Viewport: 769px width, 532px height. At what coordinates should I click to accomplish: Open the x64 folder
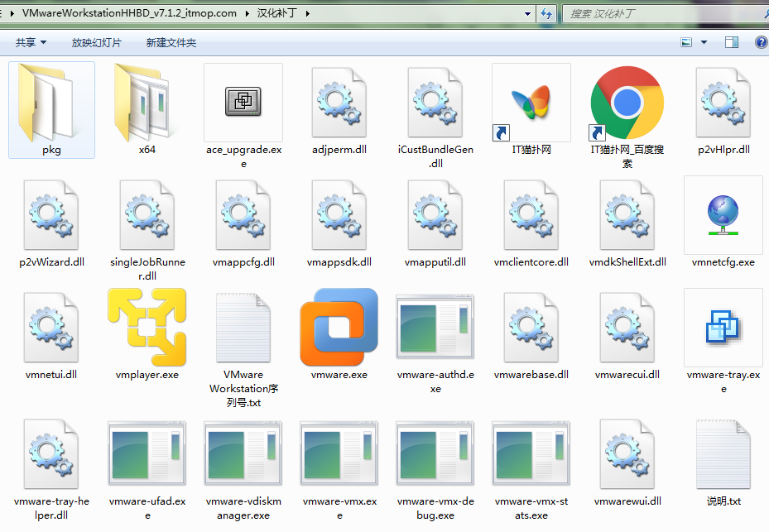(x=147, y=102)
